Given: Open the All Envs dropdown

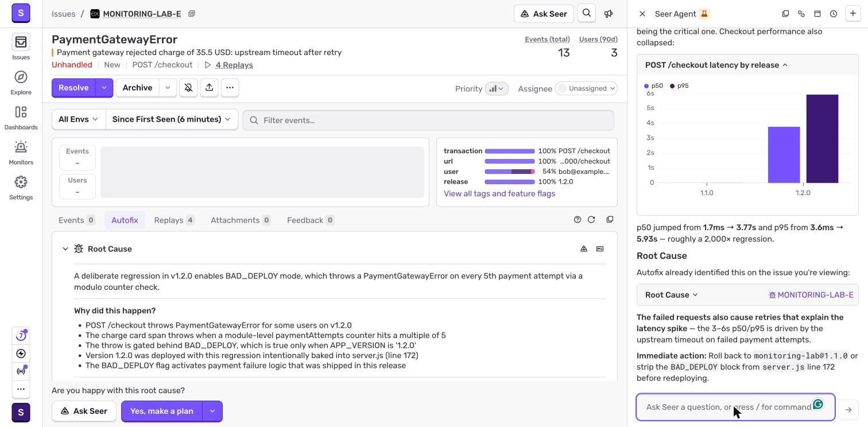Looking at the screenshot, I should tap(79, 119).
